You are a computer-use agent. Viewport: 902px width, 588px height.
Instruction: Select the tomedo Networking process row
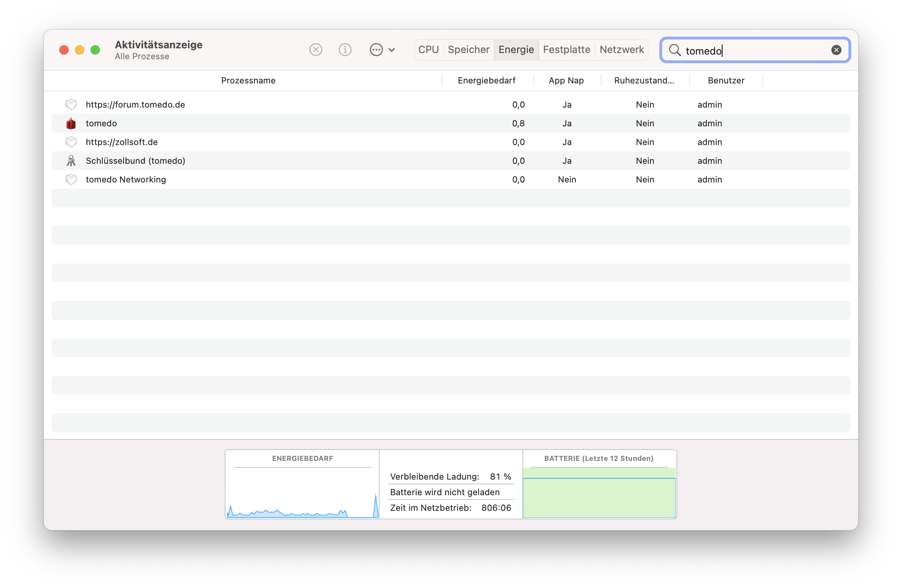pos(451,179)
